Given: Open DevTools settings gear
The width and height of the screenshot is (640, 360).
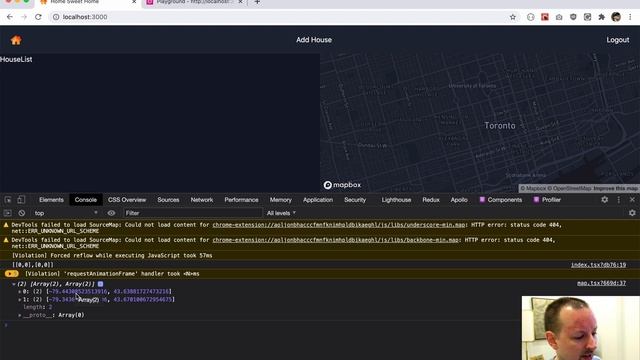Looking at the screenshot, I should click(604, 200).
